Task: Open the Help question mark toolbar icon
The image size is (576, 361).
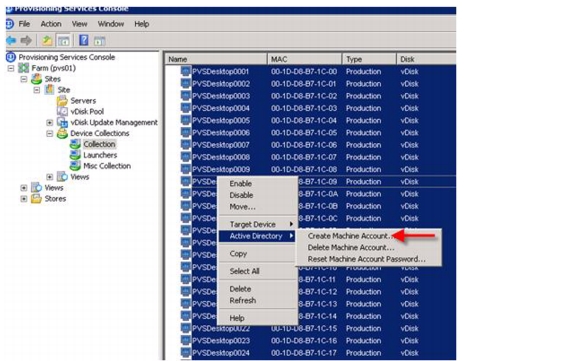Action: pyautogui.click(x=84, y=40)
